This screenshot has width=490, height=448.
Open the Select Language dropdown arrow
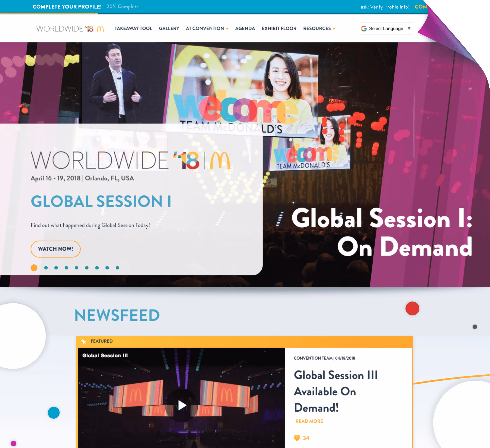point(409,28)
